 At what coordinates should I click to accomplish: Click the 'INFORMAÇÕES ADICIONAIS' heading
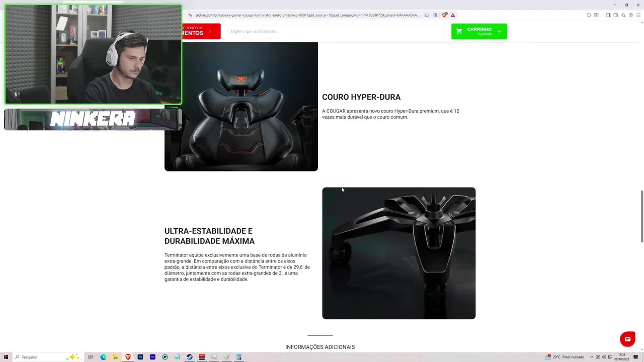[x=320, y=347]
